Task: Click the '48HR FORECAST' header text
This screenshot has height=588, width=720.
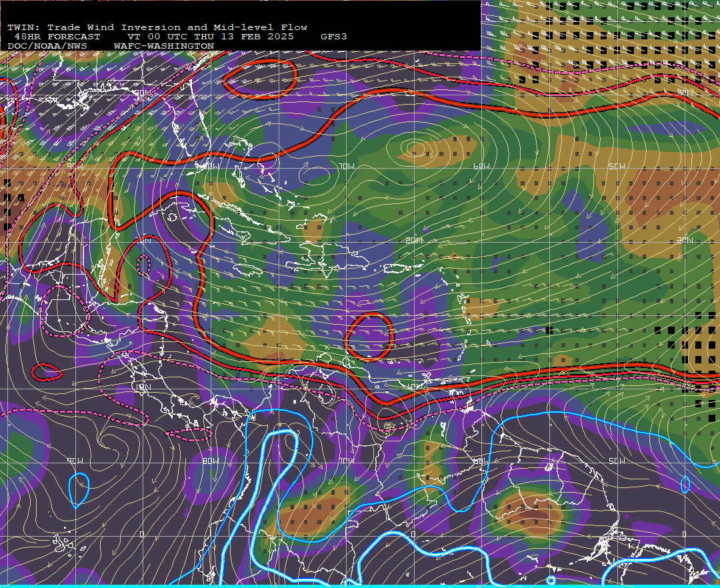Action: click(x=57, y=37)
